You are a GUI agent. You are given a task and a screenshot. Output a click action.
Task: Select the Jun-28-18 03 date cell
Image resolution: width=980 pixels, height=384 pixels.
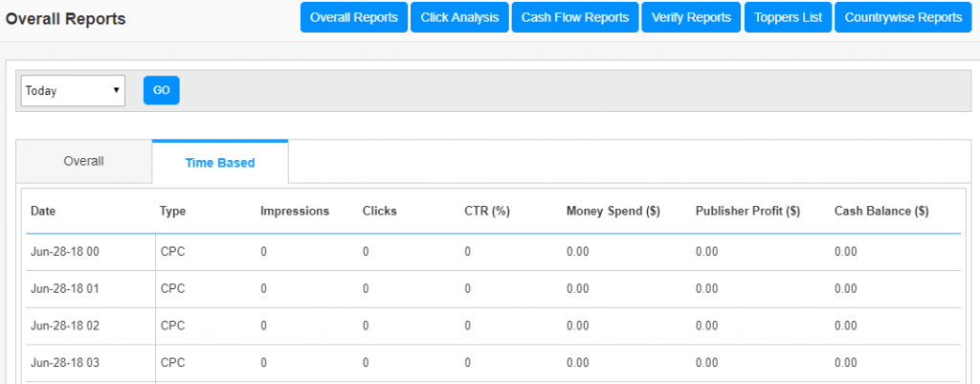point(65,363)
